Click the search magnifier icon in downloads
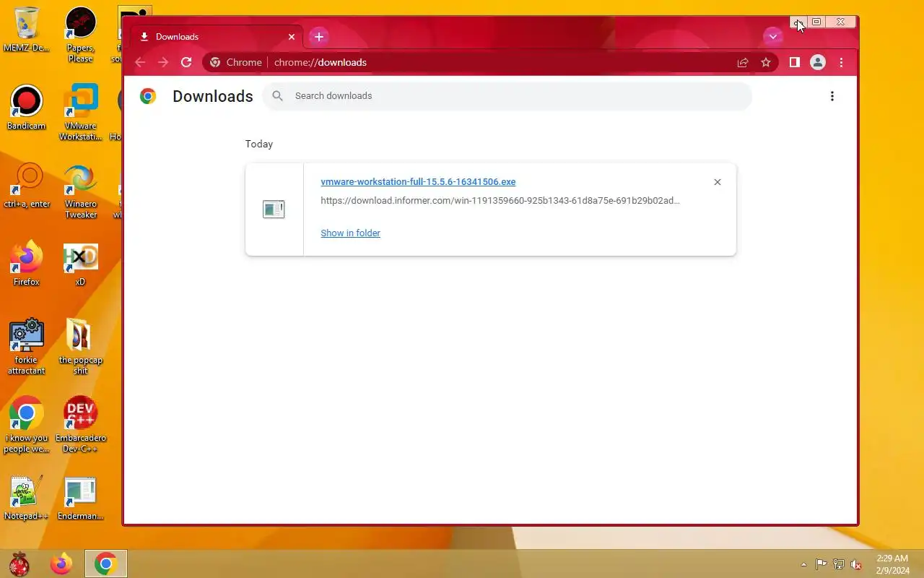 click(x=278, y=95)
